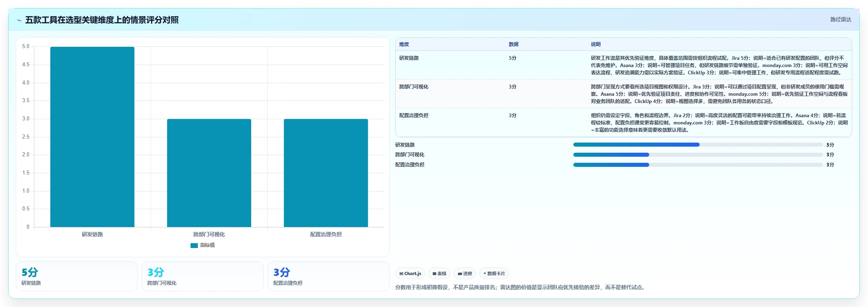
Task: Click the 表格 tag chip
Action: point(439,273)
